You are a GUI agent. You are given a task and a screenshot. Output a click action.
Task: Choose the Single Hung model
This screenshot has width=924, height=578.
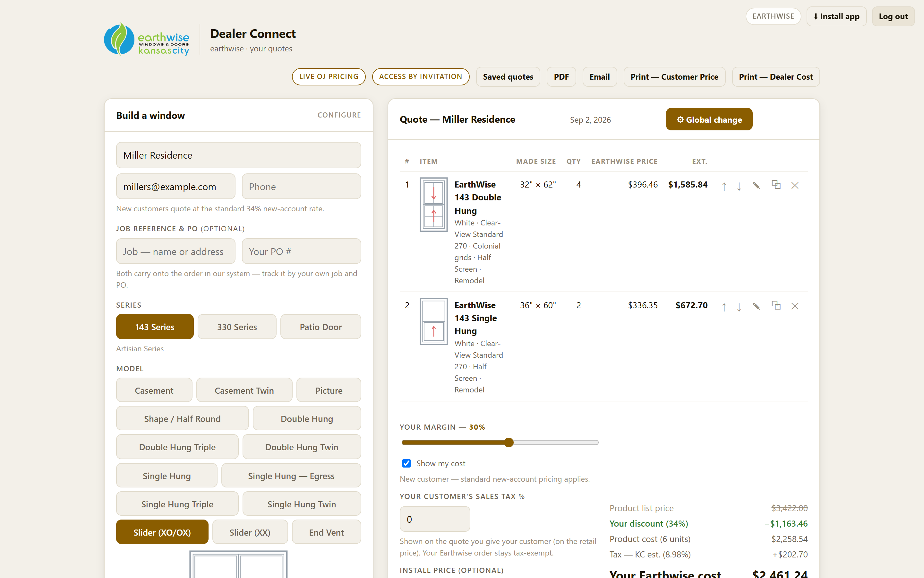[167, 476]
